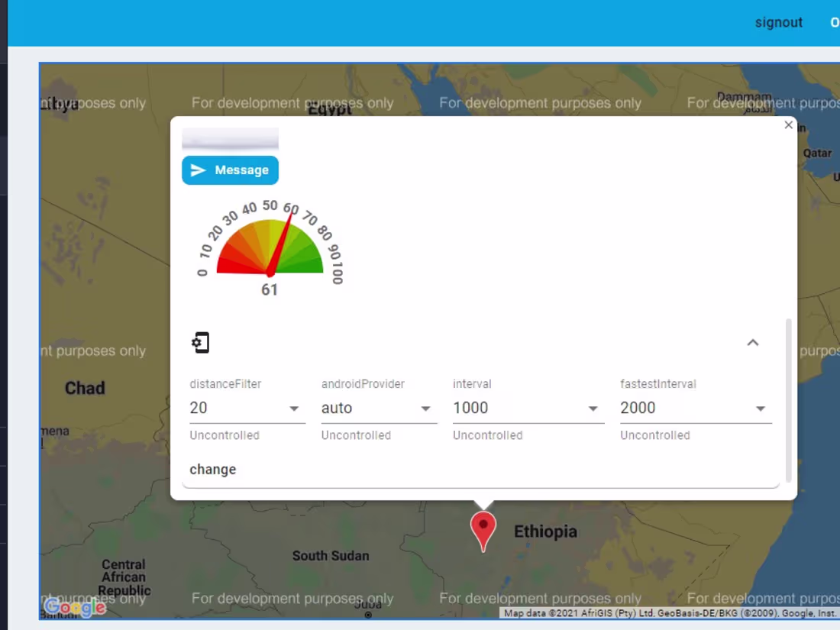Click the South Sudan map label
840x630 pixels.
331,556
